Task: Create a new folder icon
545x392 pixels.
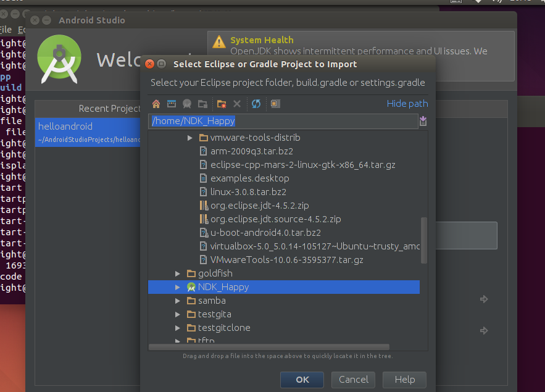Action: pyautogui.click(x=222, y=104)
